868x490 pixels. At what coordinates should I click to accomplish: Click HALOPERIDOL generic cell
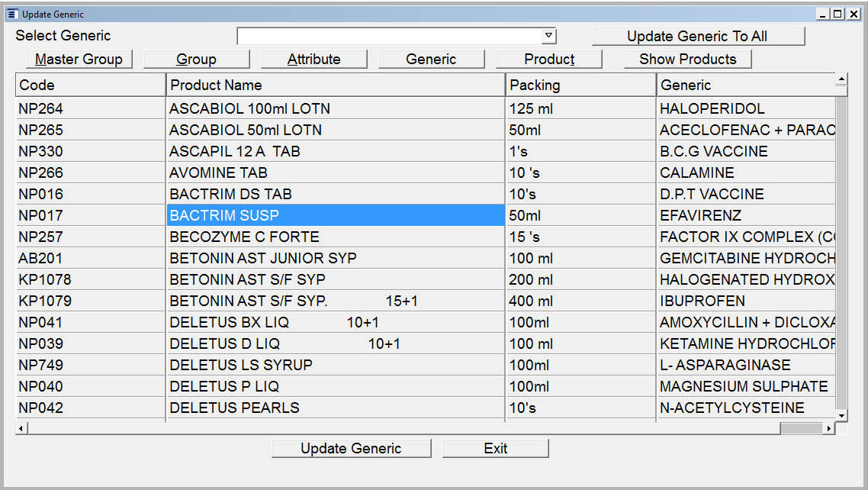[x=746, y=108]
